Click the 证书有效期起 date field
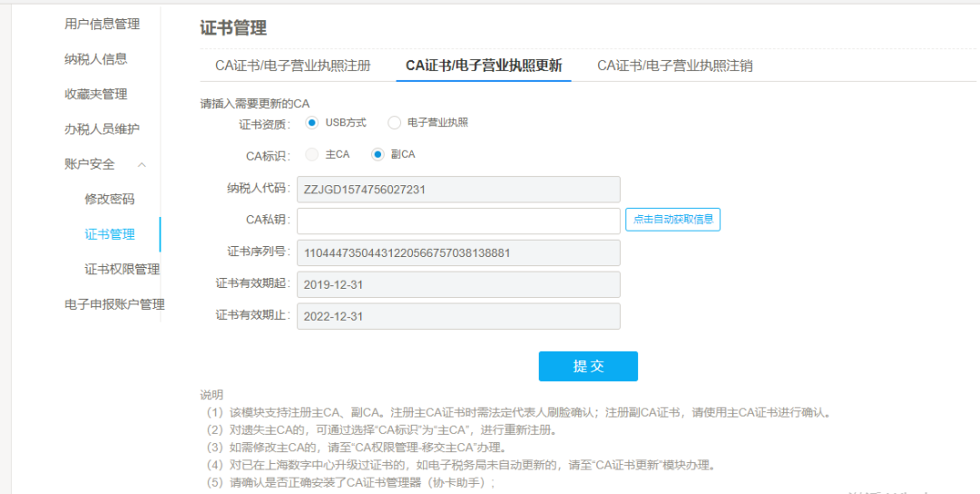This screenshot has height=494, width=980. click(x=459, y=284)
